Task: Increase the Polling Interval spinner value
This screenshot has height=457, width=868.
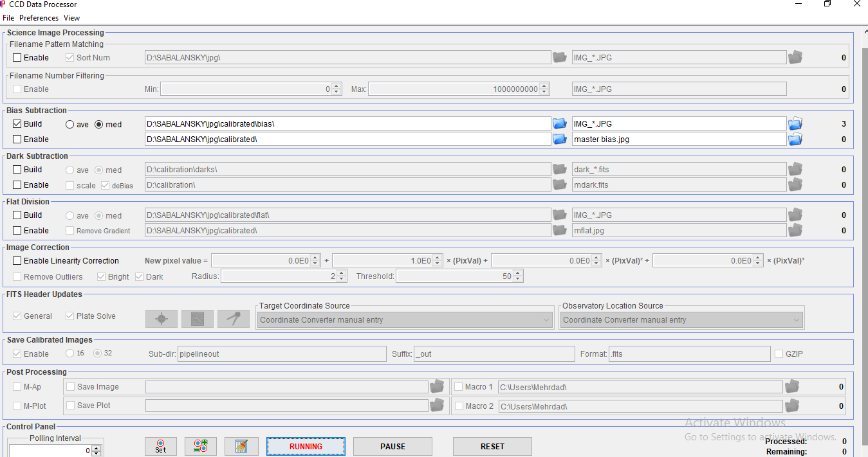Action: (97, 448)
